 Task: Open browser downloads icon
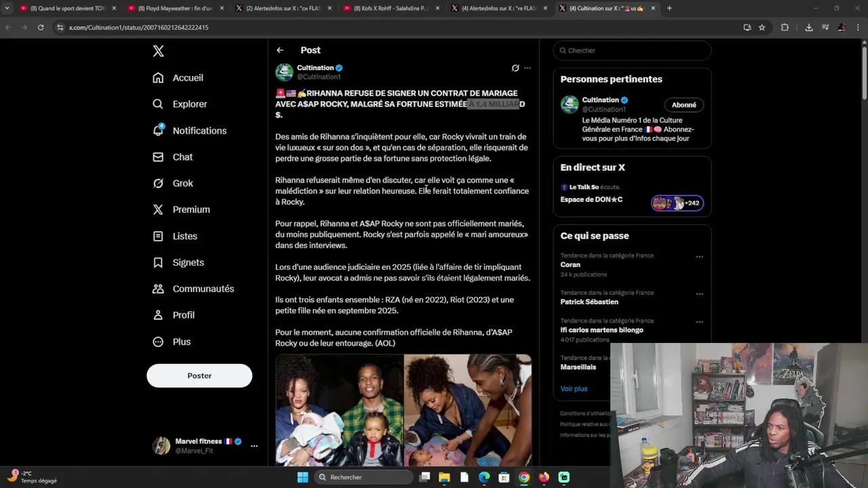click(x=809, y=27)
